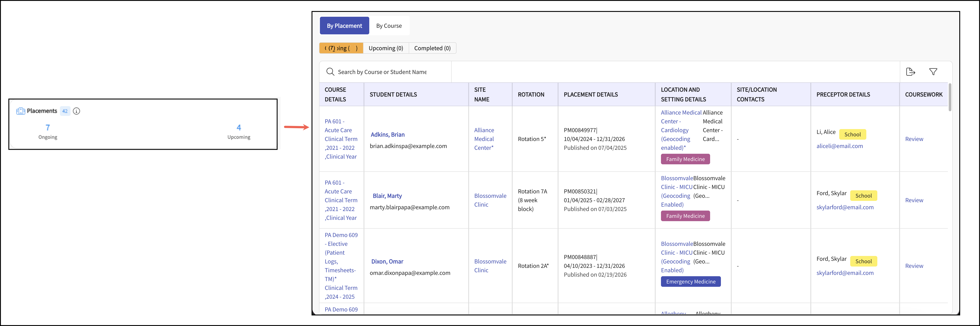Click the 7 Ongoing placements count

tap(48, 131)
